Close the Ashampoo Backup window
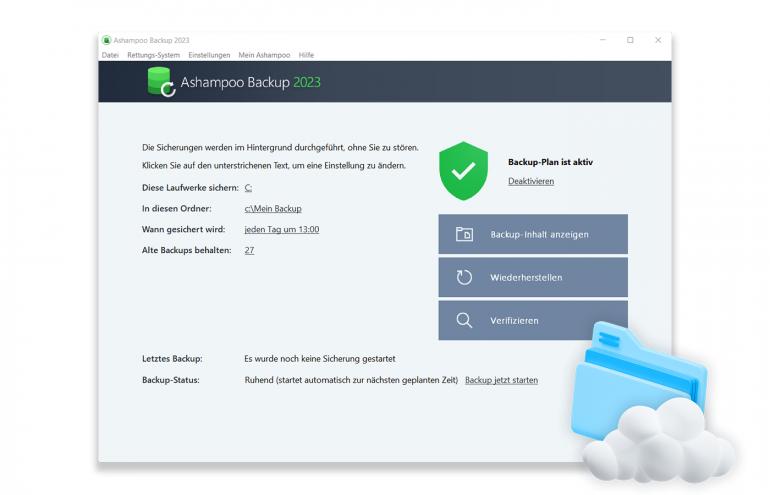The image size is (770, 495). click(658, 40)
